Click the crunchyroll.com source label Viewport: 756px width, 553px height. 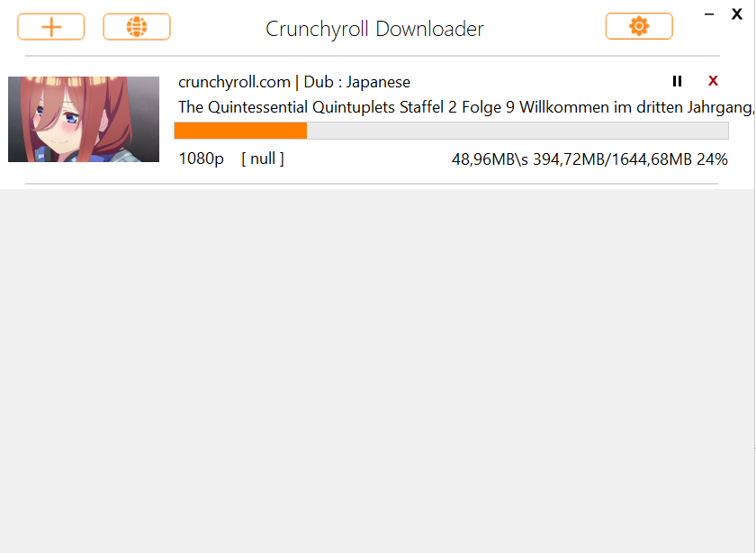pyautogui.click(x=234, y=82)
